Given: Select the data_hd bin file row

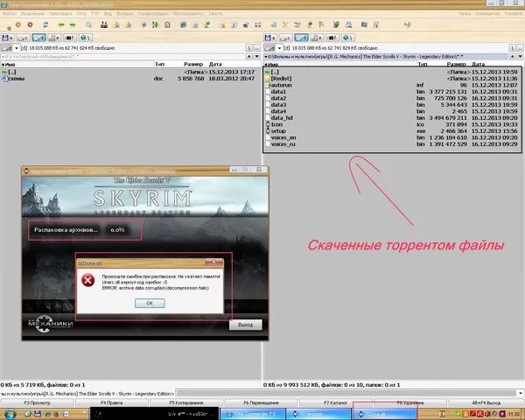Looking at the screenshot, I should pyautogui.click(x=392, y=118).
